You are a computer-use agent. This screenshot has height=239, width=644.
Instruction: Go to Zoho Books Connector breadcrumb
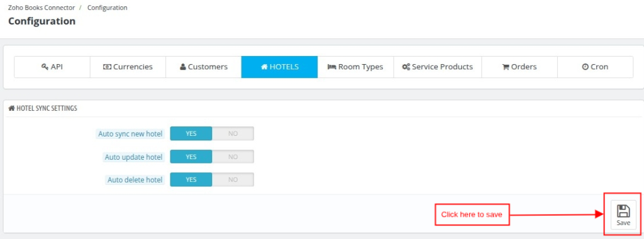42,8
